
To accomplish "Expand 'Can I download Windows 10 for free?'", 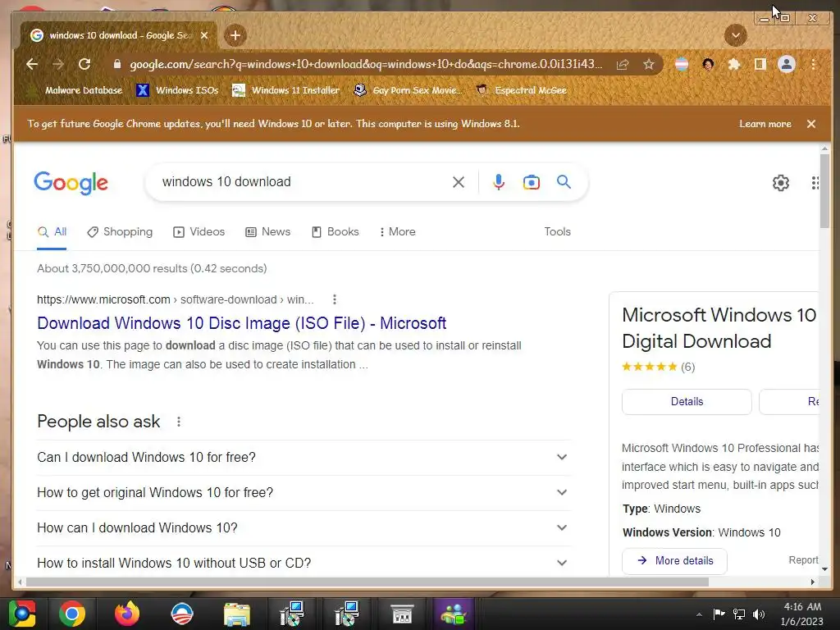I will coord(304,458).
